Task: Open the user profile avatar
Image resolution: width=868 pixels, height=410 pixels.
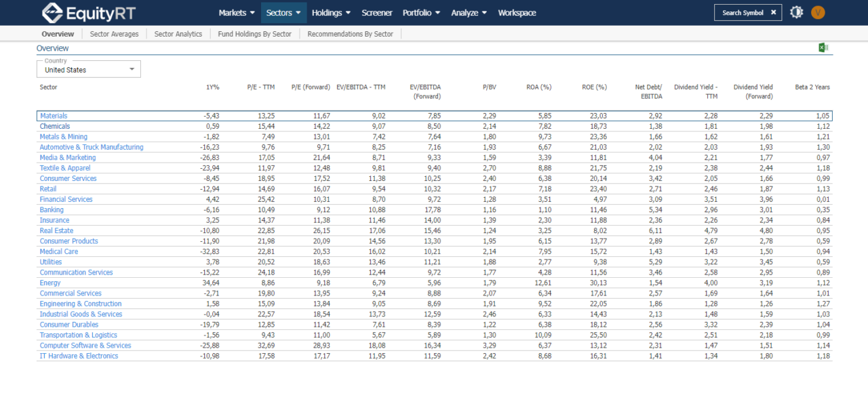Action: (x=818, y=12)
